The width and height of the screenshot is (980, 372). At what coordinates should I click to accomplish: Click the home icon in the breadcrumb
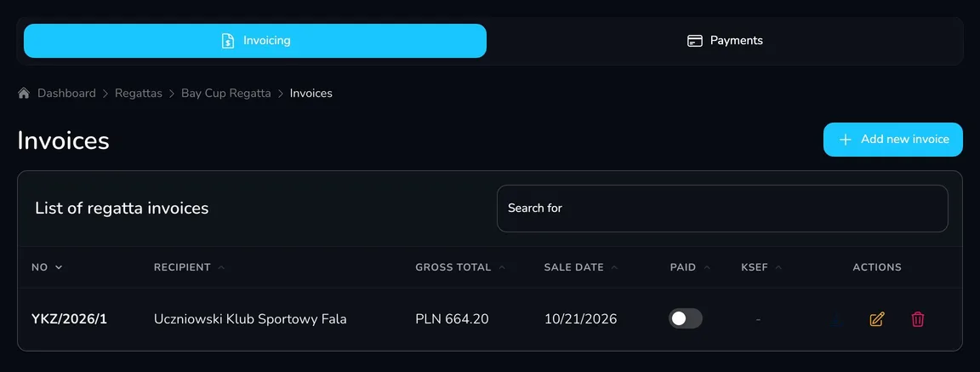[24, 93]
